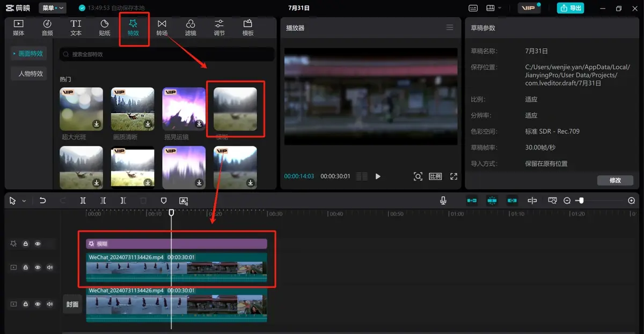Lock the main video track
The width and height of the screenshot is (644, 334).
[25, 304]
